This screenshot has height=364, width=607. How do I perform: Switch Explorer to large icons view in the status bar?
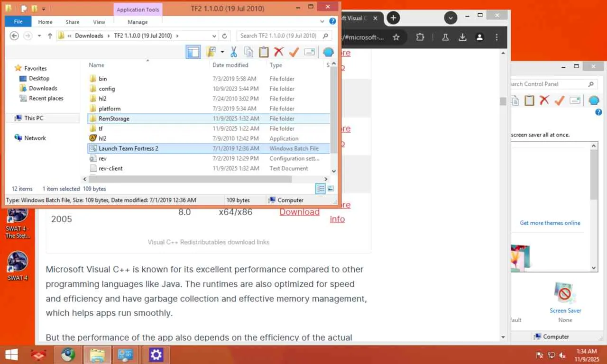click(x=331, y=189)
